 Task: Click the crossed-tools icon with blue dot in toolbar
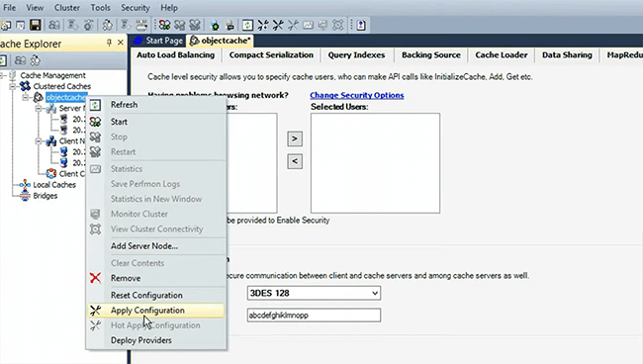(263, 26)
